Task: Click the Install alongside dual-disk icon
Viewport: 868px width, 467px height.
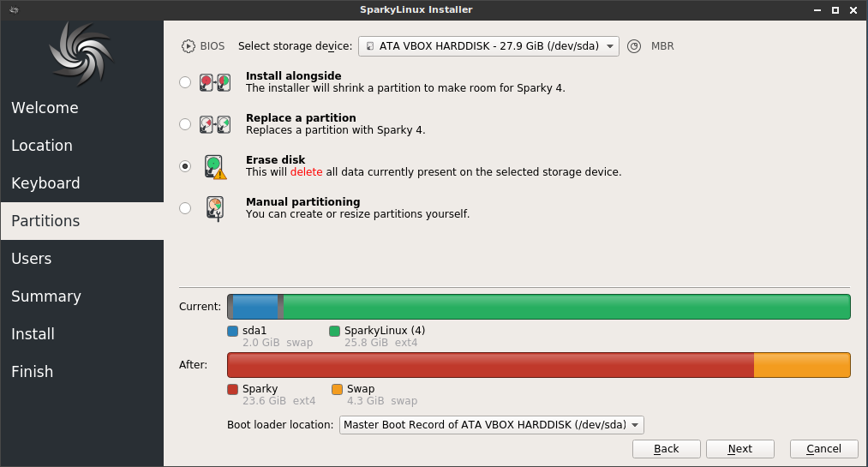Action: pos(215,82)
